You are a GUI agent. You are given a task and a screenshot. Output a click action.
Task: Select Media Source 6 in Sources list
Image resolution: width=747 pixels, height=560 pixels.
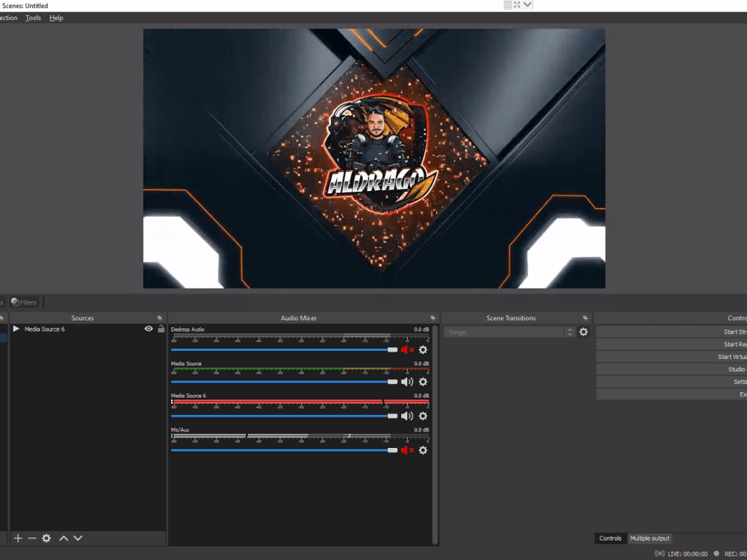click(87, 329)
